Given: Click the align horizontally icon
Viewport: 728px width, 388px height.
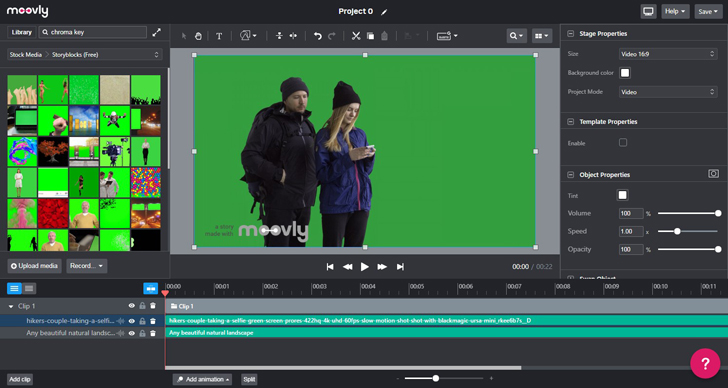Looking at the screenshot, I should pyautogui.click(x=293, y=36).
